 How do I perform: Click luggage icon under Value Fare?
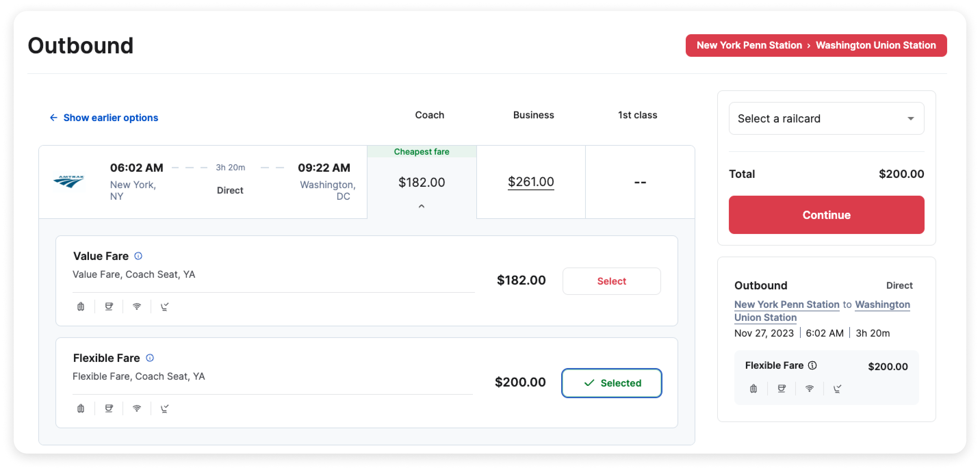81,306
